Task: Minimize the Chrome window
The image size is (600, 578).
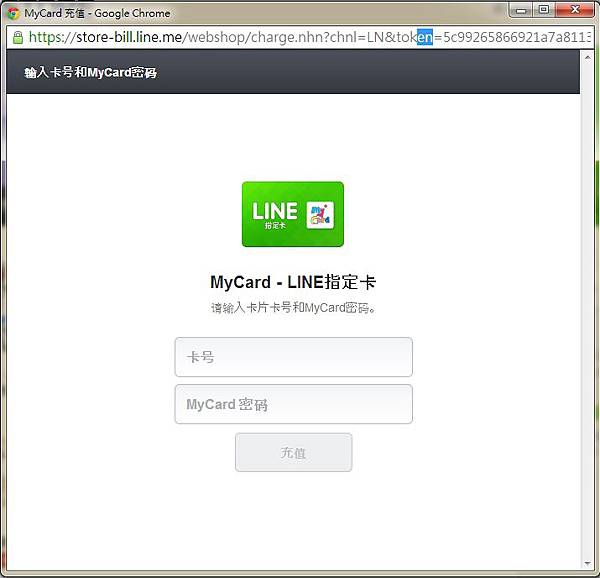Action: 521,10
